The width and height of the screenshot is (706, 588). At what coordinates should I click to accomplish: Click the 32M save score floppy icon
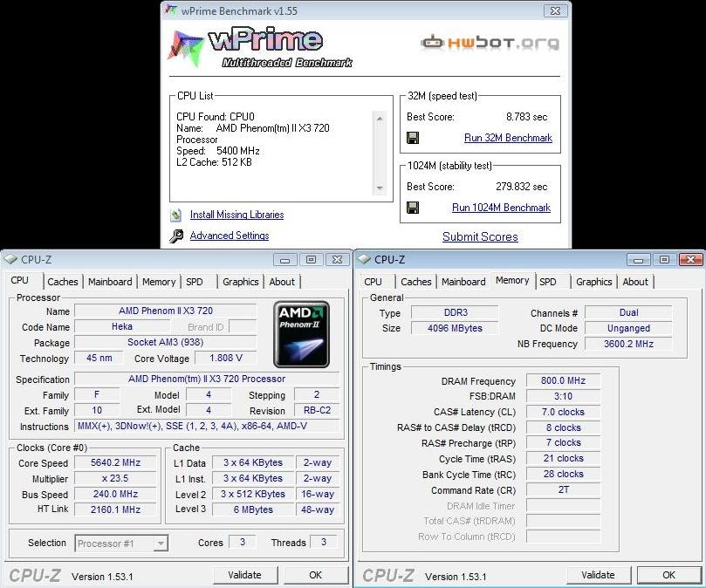[413, 138]
